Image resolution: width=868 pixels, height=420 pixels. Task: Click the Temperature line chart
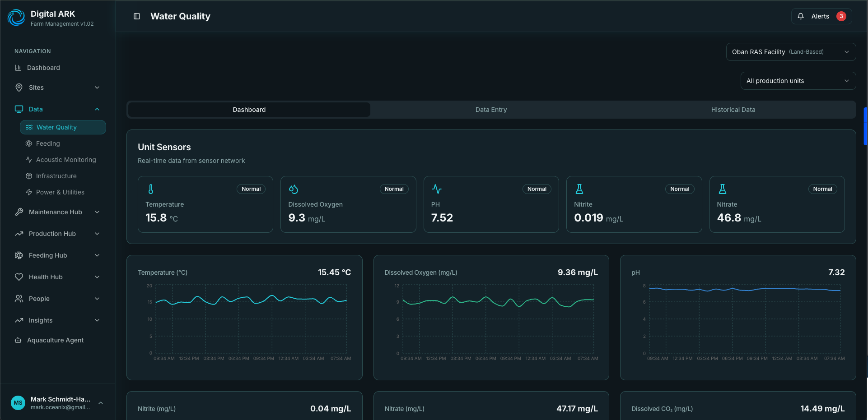pyautogui.click(x=251, y=319)
